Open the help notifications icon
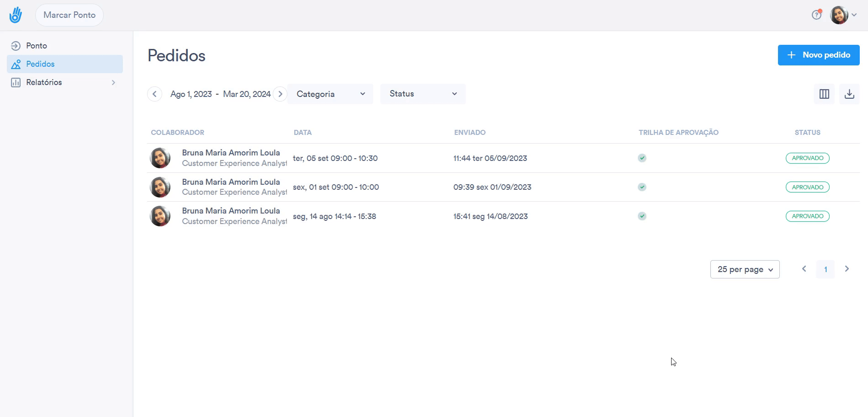The width and height of the screenshot is (868, 417). [x=816, y=15]
